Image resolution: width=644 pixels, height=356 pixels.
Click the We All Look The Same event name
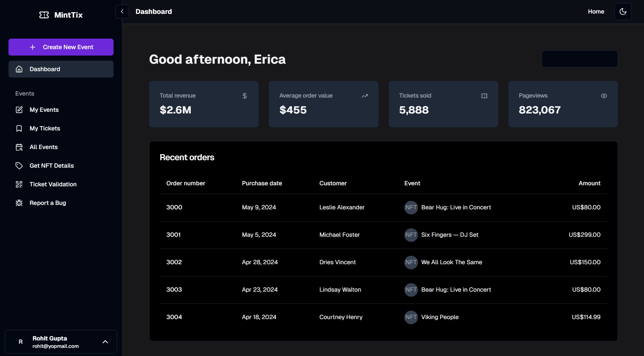452,262
